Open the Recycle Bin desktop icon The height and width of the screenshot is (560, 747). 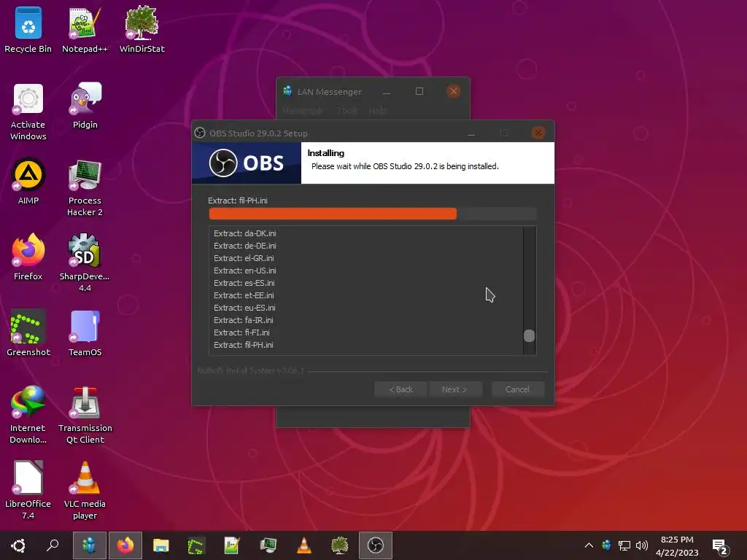[x=28, y=29]
